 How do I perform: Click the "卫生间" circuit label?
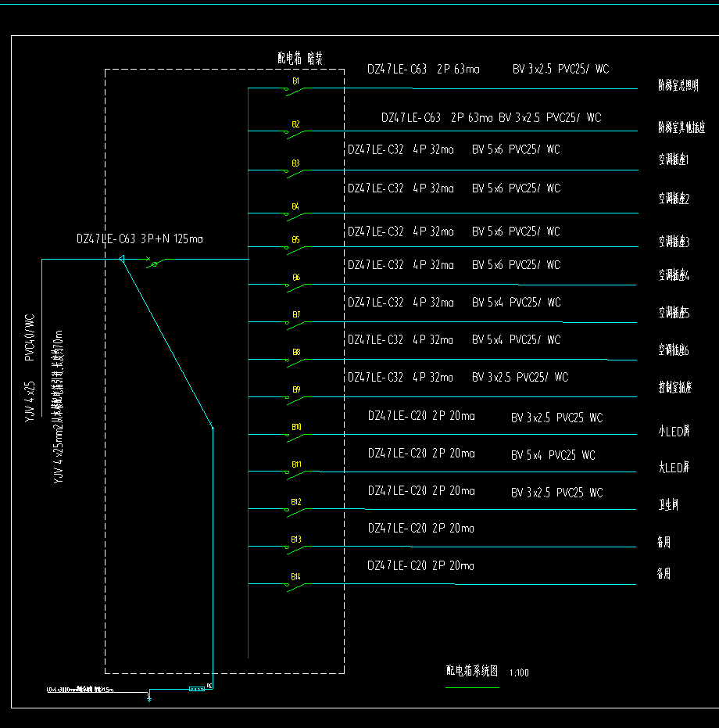pos(668,504)
